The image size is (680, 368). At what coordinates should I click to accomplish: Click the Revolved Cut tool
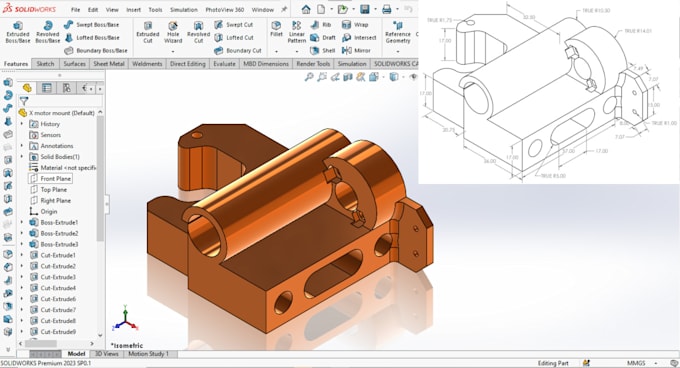198,32
